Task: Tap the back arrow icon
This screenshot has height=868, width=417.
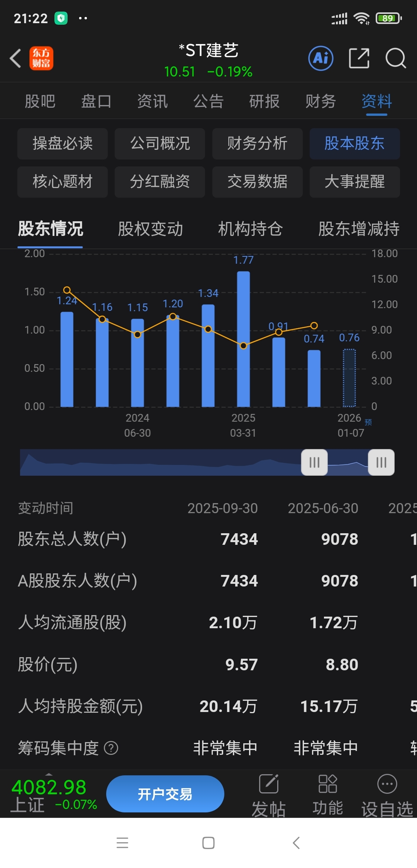Action: [x=15, y=58]
